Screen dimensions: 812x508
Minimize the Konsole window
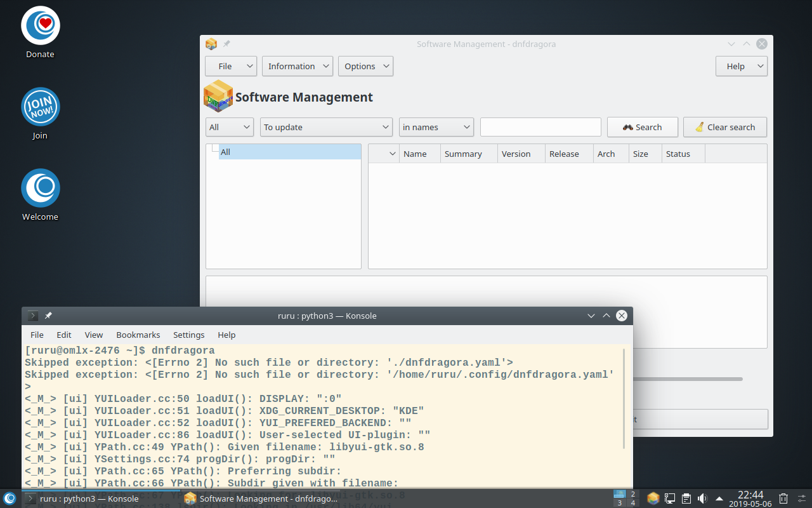click(x=591, y=316)
